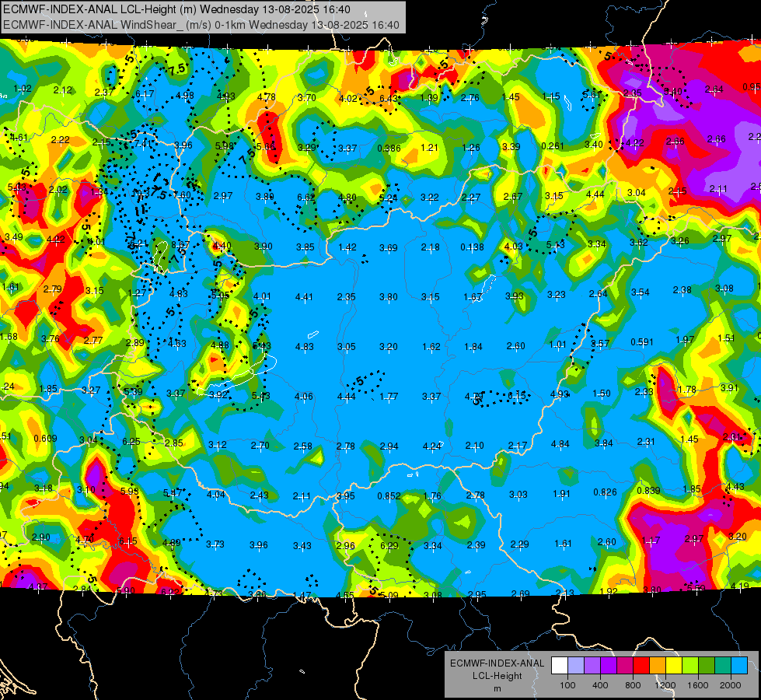Select the orange legend color swatch
Image resolution: width=761 pixels, height=700 pixels.
658,666
